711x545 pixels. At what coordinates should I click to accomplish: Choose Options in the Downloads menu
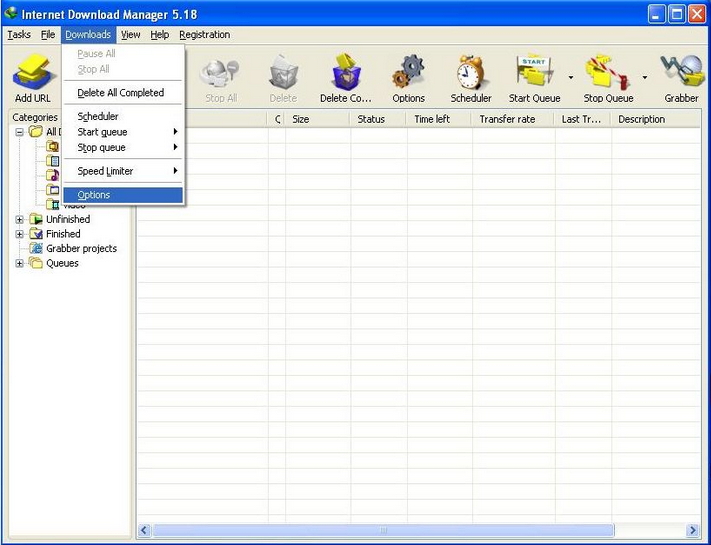click(x=94, y=195)
